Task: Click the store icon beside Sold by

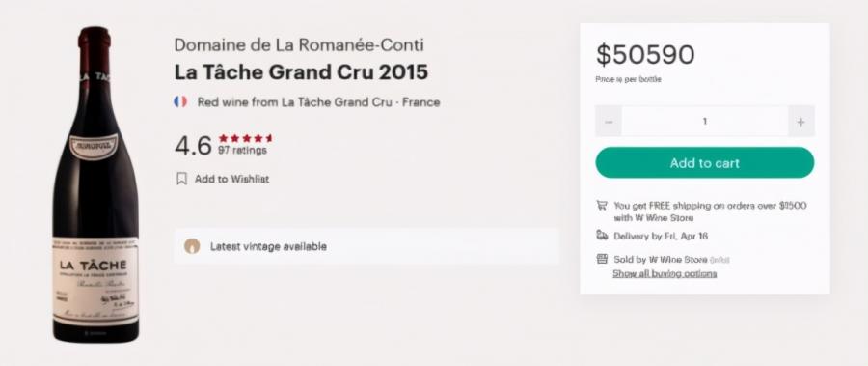Action: 602,259
